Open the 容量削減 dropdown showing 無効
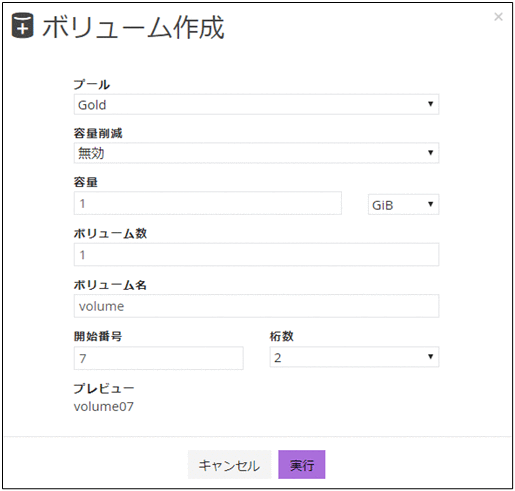 click(x=256, y=153)
